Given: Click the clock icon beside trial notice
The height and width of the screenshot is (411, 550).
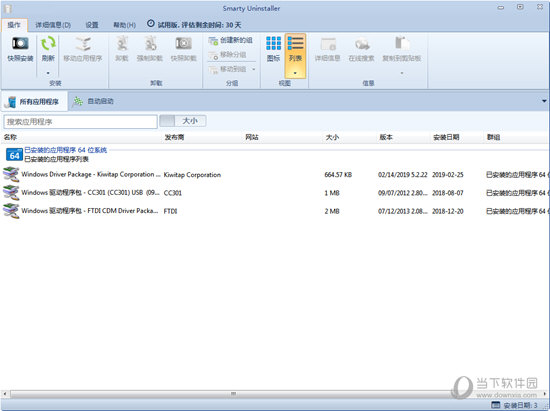Looking at the screenshot, I should (x=150, y=23).
